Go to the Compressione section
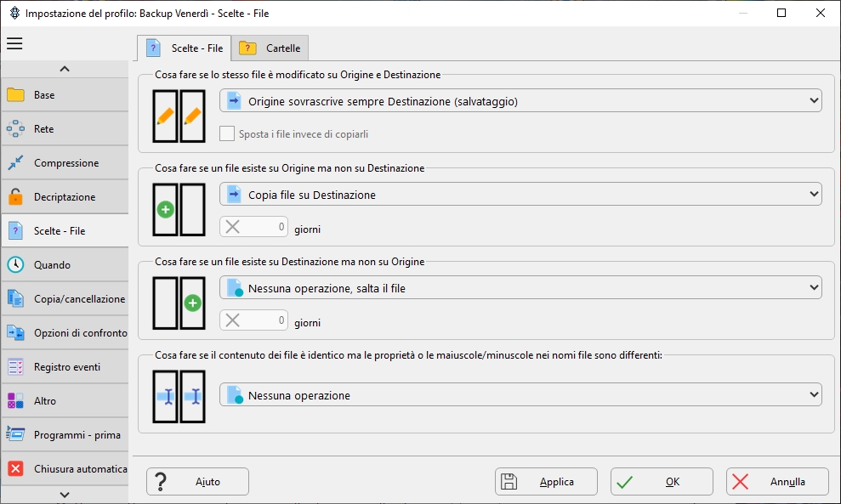Screen dimensions: 841x504 [x=65, y=163]
